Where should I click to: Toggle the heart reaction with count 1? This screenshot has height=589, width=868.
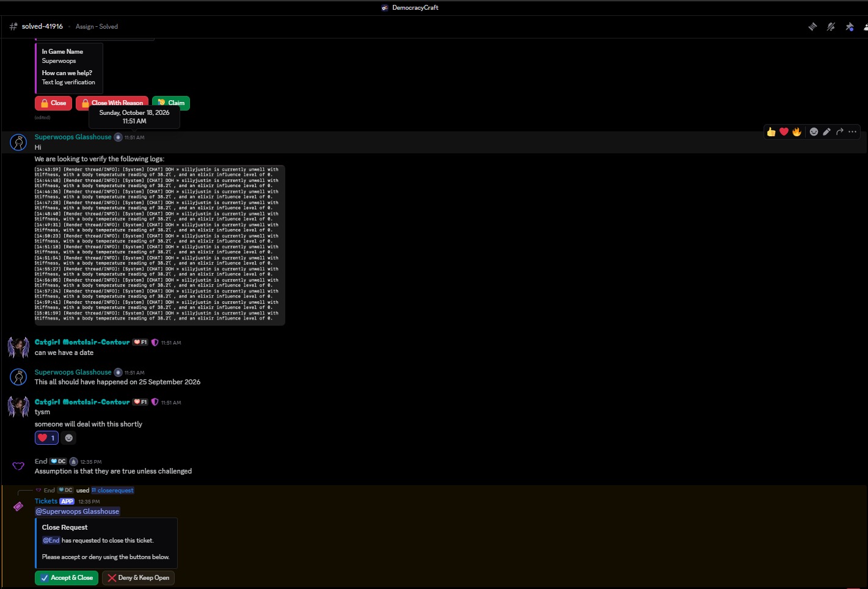click(46, 437)
